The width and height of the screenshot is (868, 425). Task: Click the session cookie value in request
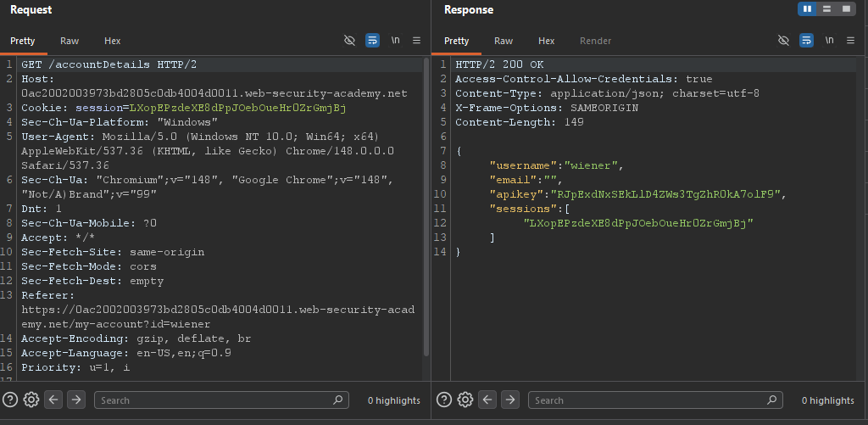237,108
